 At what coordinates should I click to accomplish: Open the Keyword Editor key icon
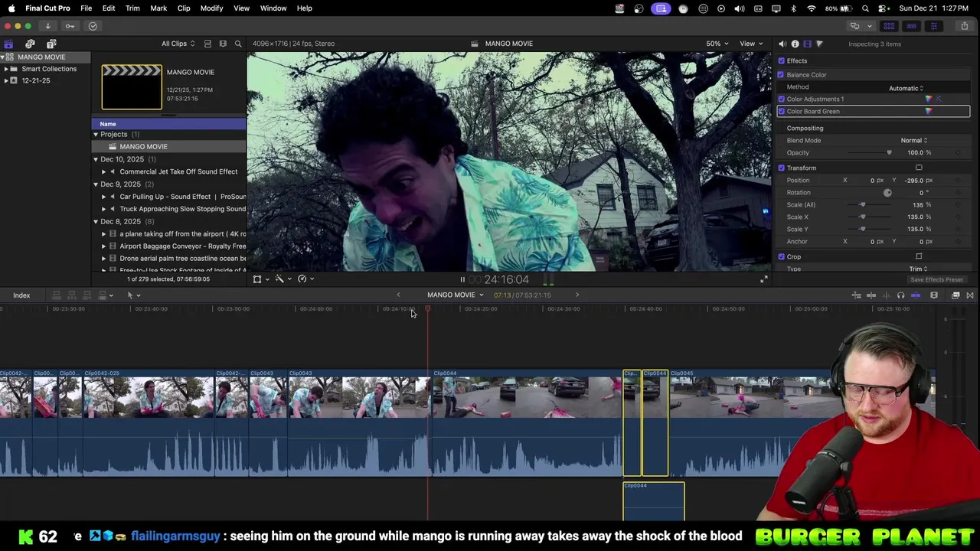point(70,26)
